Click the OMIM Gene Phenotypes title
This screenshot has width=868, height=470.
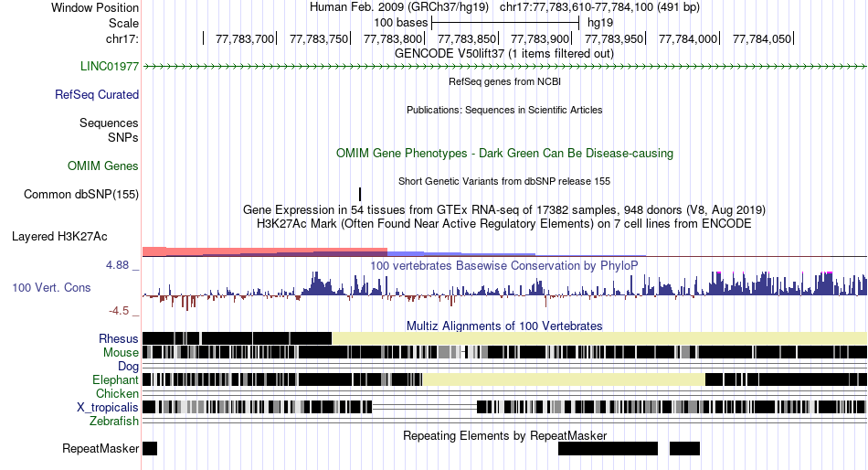click(504, 153)
